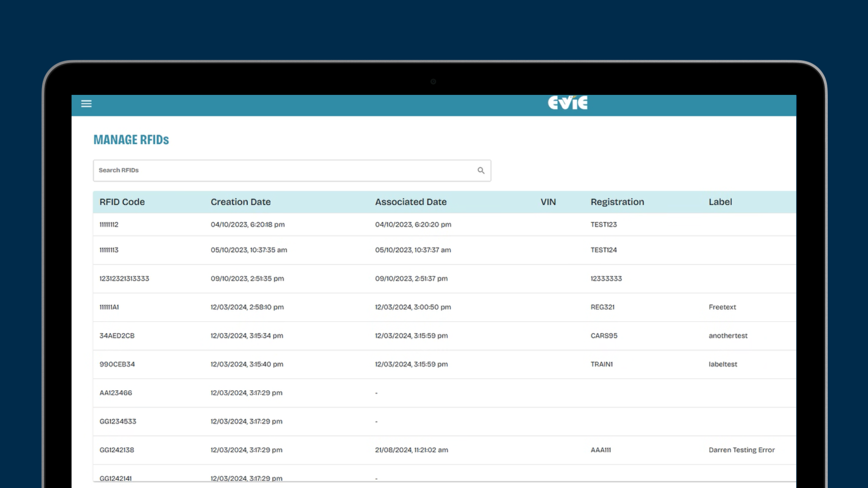Viewport: 868px width, 488px height.
Task: Click the search magnifier icon
Action: click(x=481, y=170)
